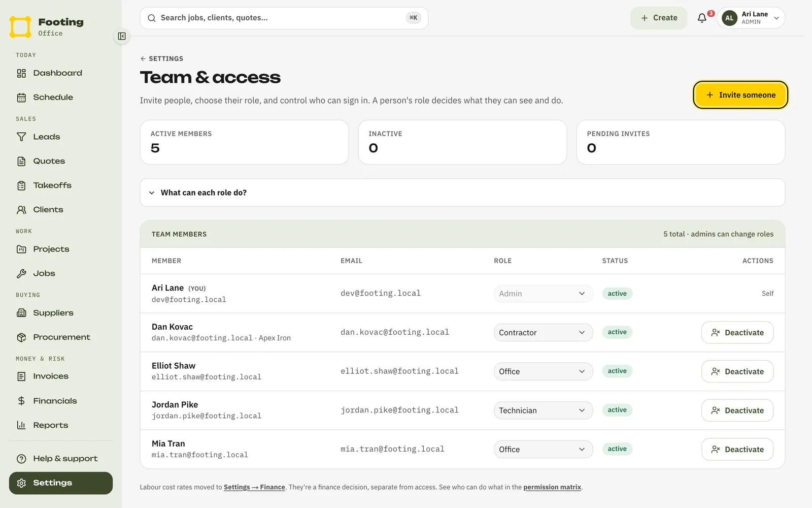Expand "What can each role do?" section

coord(462,193)
